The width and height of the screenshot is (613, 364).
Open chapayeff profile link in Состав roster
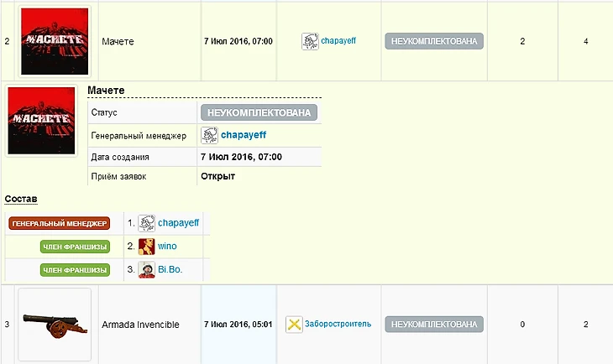tap(178, 223)
